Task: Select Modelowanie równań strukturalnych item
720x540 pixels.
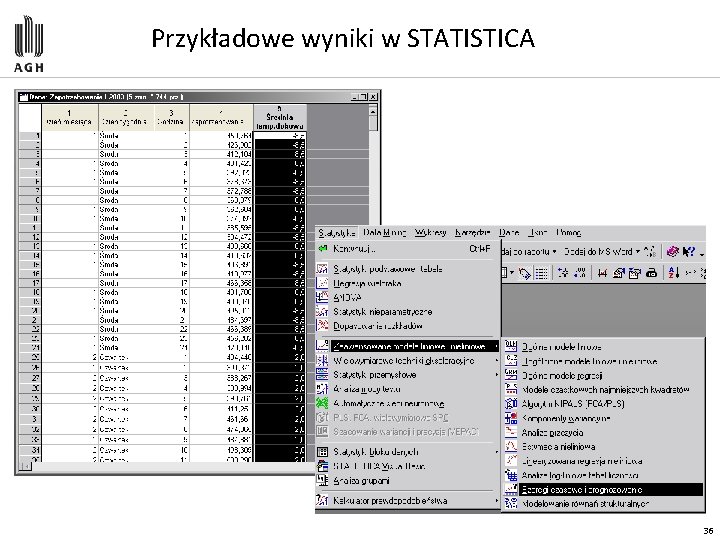Action: tap(603, 504)
